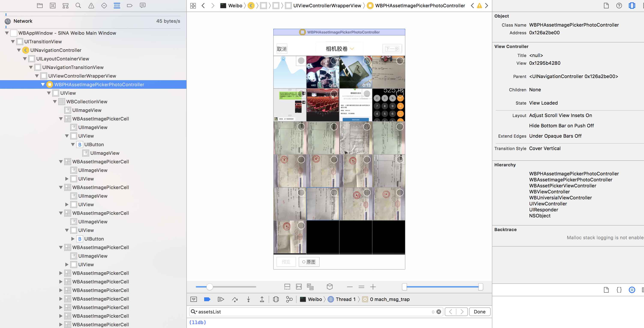The image size is (644, 328).
Task: Toggle breakpoints activation icon
Action: (x=207, y=299)
